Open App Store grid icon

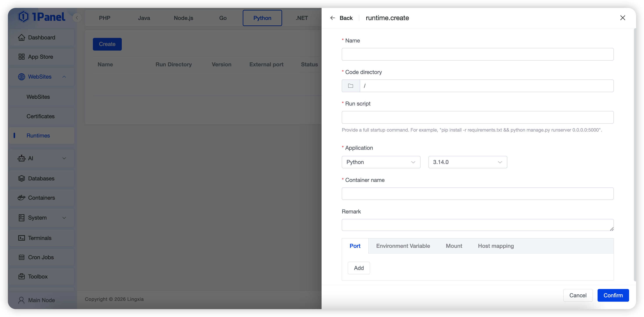[21, 57]
